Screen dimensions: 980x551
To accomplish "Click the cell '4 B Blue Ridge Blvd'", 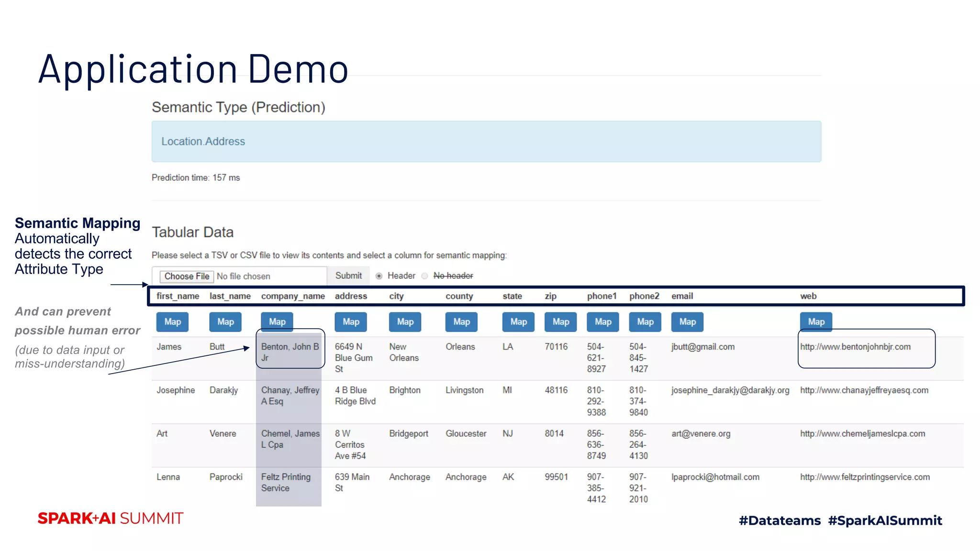I will [355, 396].
